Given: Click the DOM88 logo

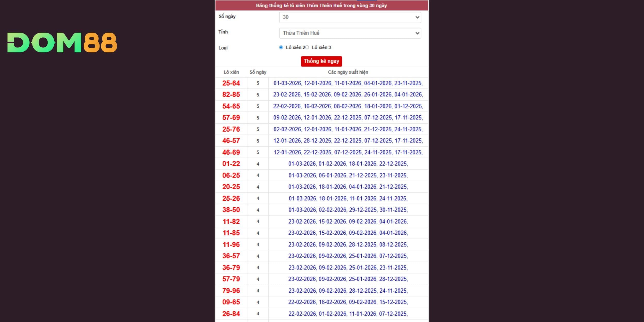Looking at the screenshot, I should click(x=62, y=43).
